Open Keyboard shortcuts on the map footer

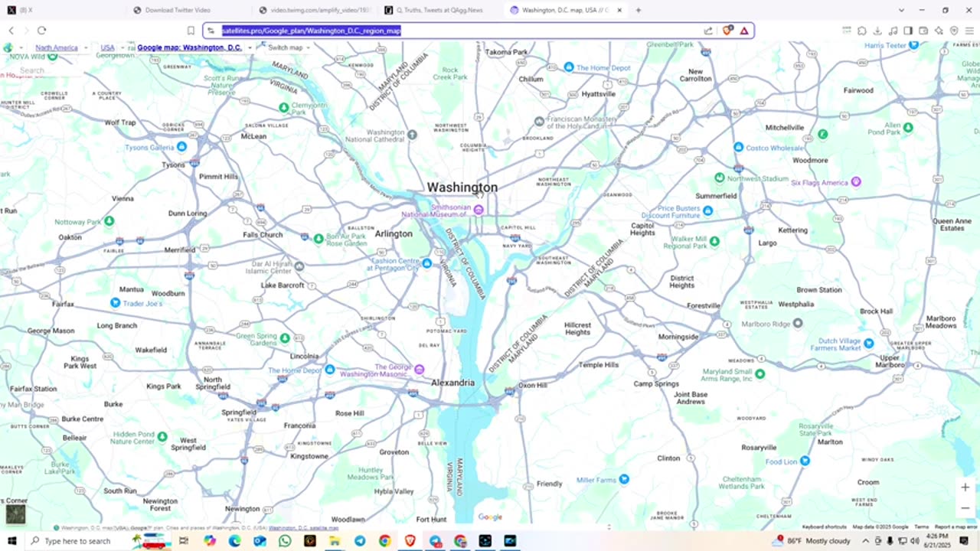pyautogui.click(x=825, y=527)
